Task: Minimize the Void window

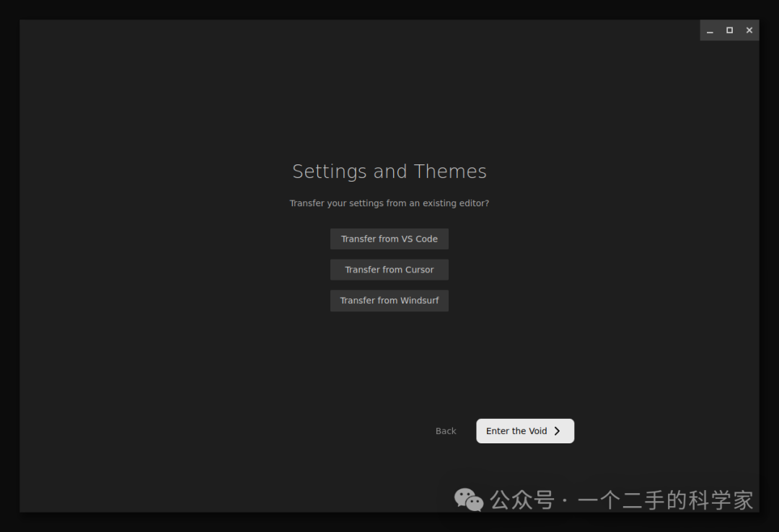Action: [710, 30]
